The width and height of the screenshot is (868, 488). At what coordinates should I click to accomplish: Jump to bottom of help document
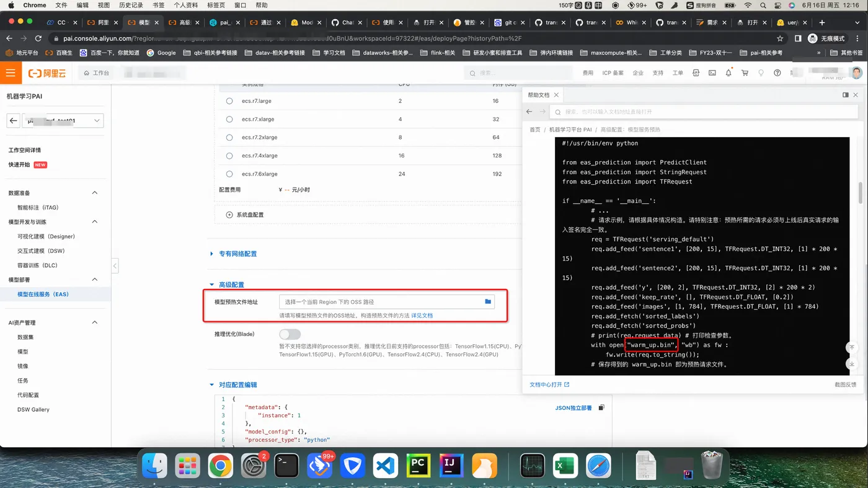(x=852, y=364)
